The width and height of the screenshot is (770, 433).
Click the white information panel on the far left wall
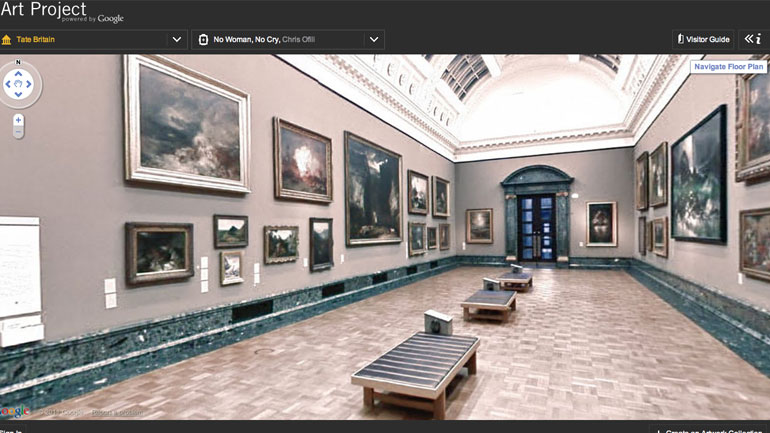[x=20, y=268]
